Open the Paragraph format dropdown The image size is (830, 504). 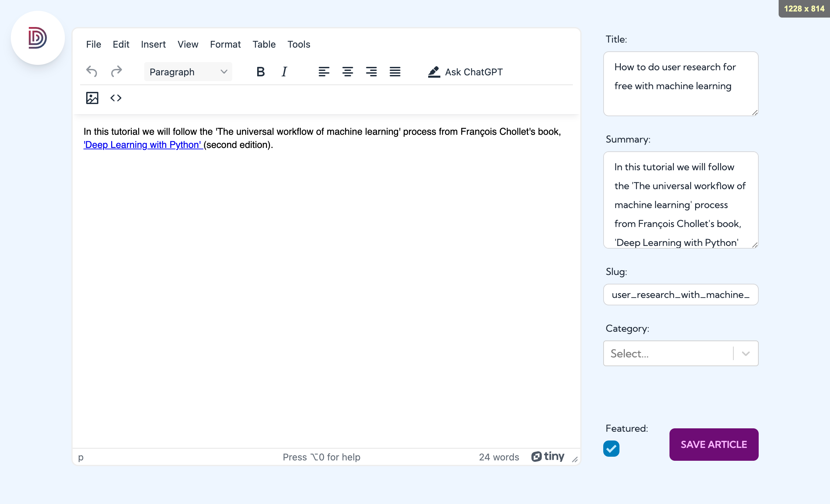click(x=188, y=72)
